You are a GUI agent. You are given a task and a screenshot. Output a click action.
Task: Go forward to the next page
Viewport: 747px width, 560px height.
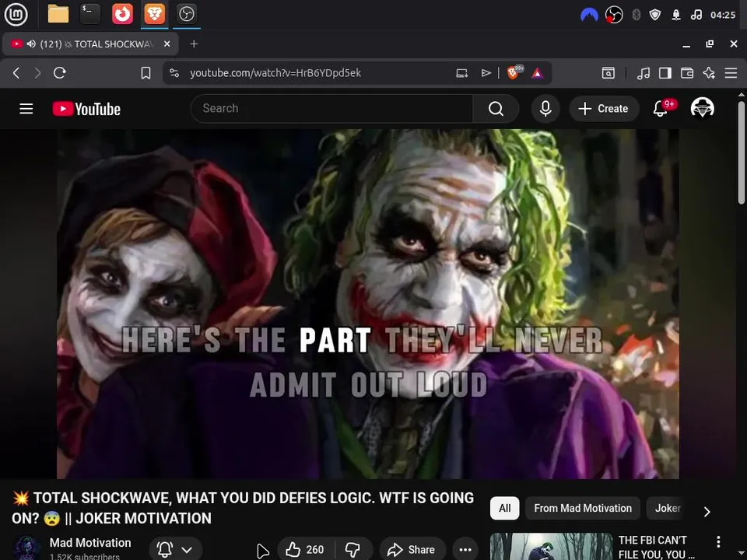pos(37,73)
